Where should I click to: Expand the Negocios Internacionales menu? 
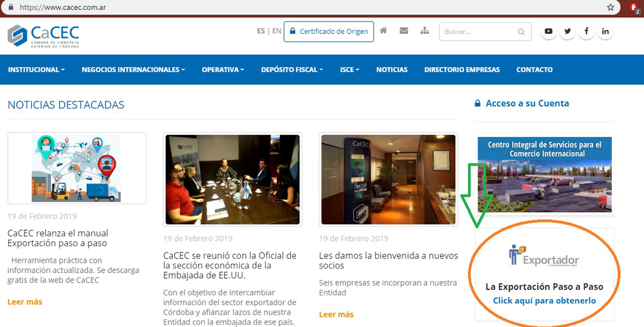pyautogui.click(x=133, y=70)
